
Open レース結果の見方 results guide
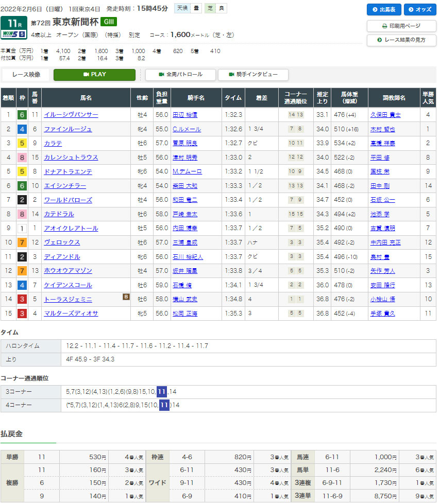point(401,40)
